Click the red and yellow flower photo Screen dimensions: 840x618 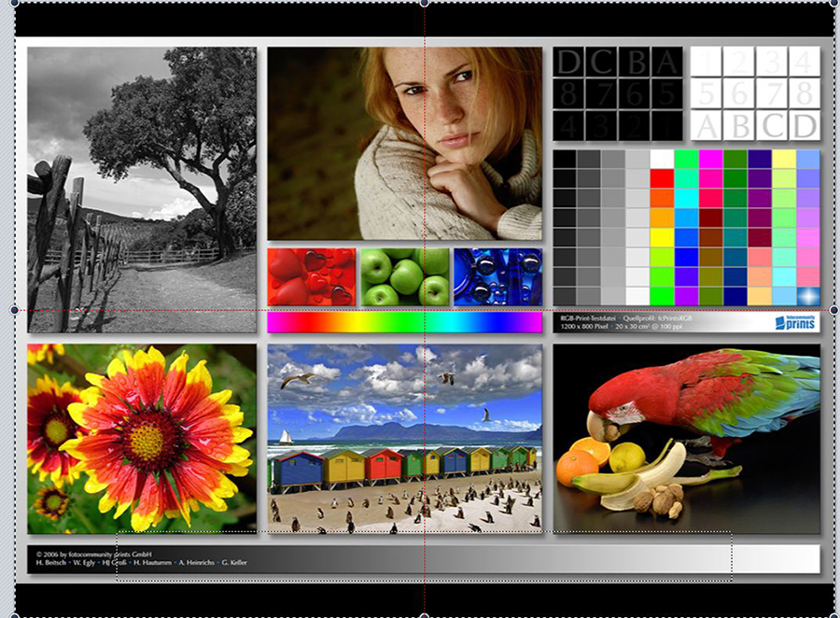coord(141,438)
